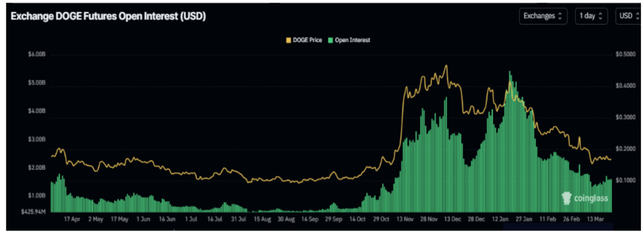644x234 pixels.
Task: Click the Exchanges dropdown arrow icon
Action: point(559,16)
